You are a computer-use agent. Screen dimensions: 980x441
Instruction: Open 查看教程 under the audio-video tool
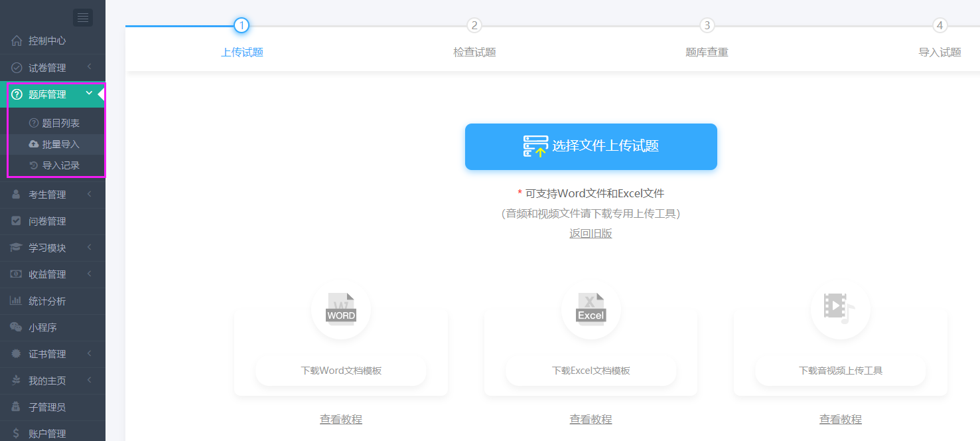(840, 420)
